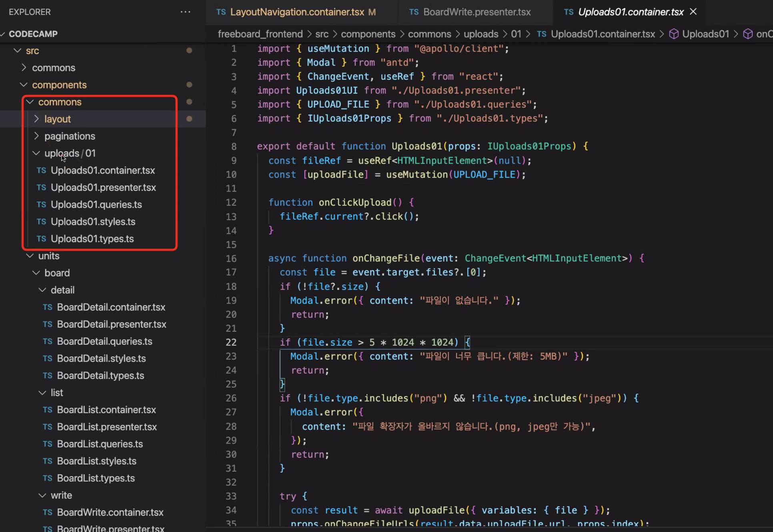Open Uploads01.presenter.tsx file
The image size is (773, 532).
(x=103, y=187)
